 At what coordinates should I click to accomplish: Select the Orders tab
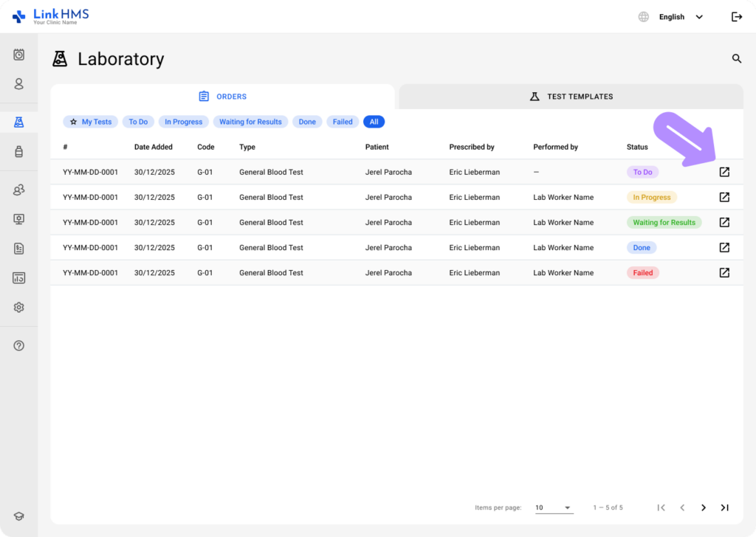click(222, 97)
